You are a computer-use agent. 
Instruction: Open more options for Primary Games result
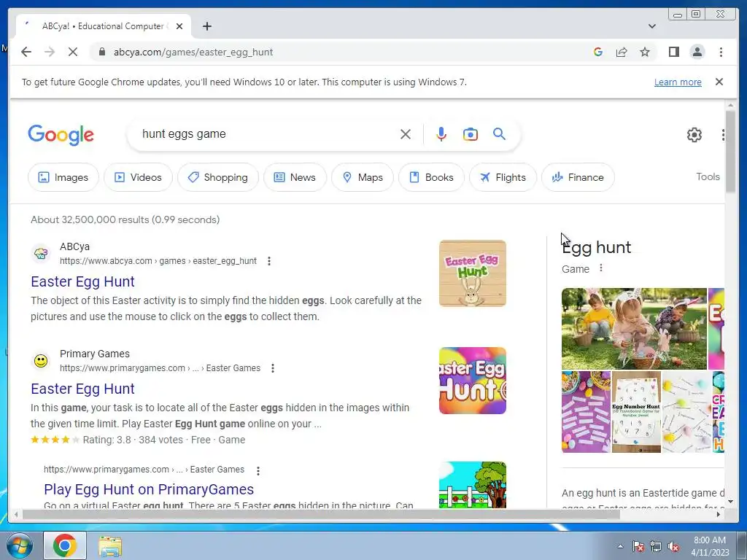[273, 368]
